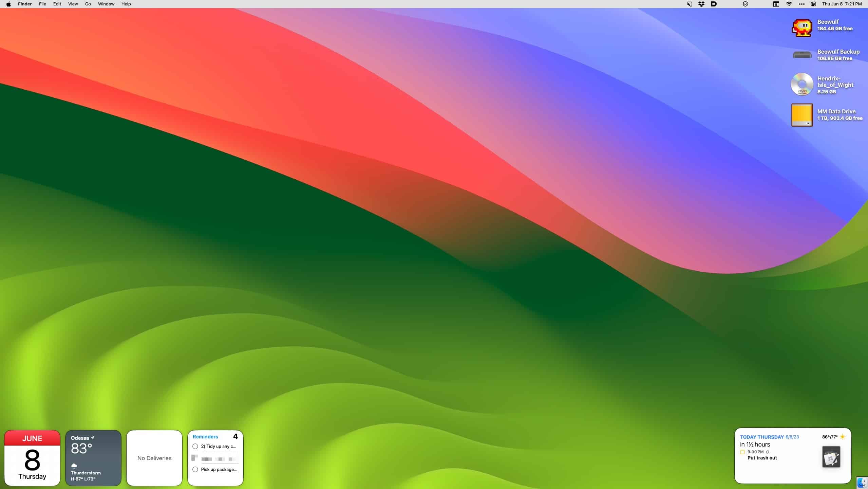Click the Reminders widget title
Screen dimensions: 868x489
(x=205, y=437)
